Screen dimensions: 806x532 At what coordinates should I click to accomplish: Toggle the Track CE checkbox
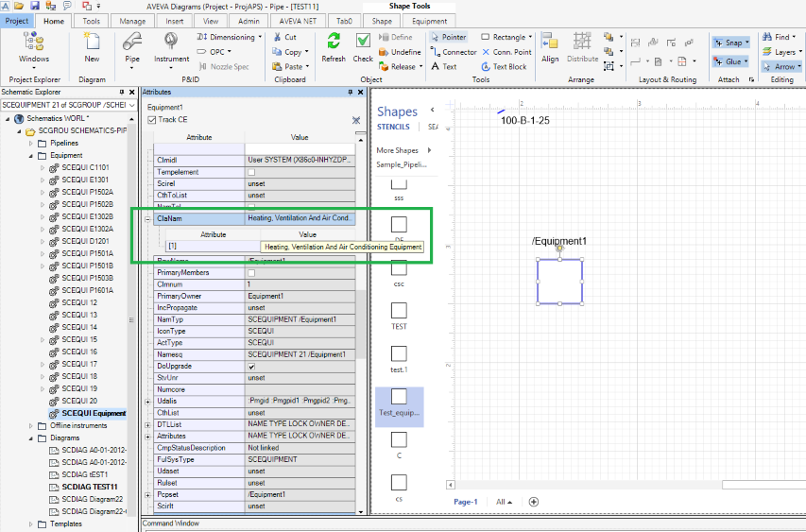click(x=151, y=120)
